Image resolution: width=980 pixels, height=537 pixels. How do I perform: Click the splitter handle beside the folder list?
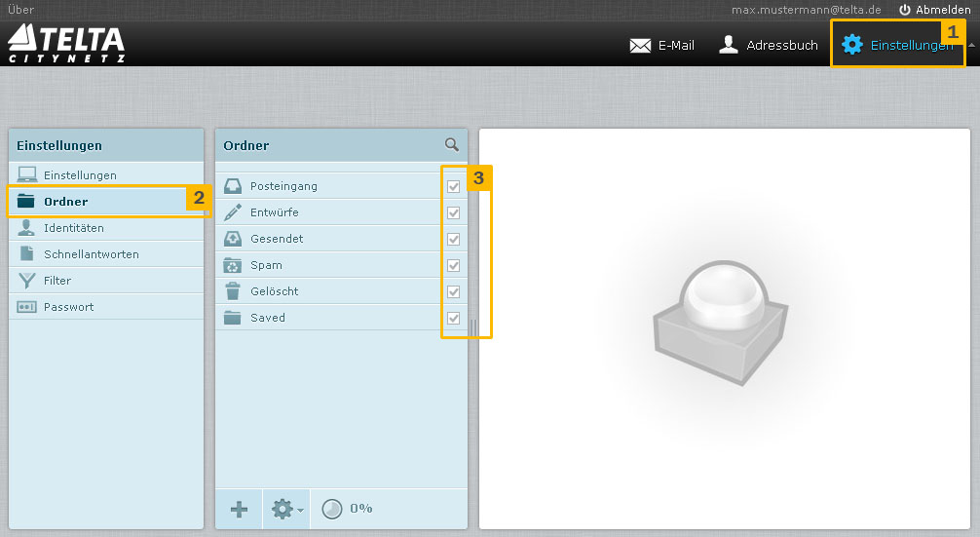point(473,328)
